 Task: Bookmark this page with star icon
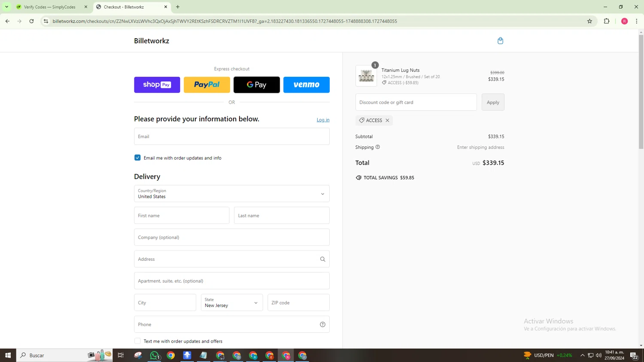click(589, 21)
